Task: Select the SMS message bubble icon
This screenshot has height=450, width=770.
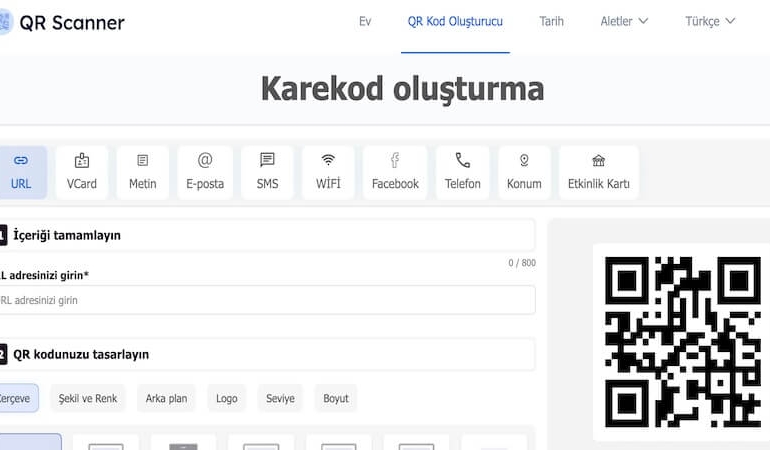Action: 267,160
